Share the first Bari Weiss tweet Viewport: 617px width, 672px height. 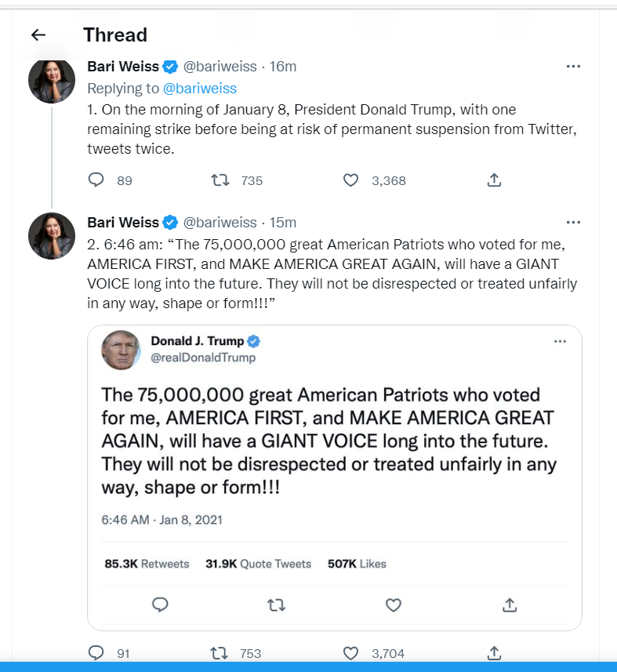coord(494,180)
